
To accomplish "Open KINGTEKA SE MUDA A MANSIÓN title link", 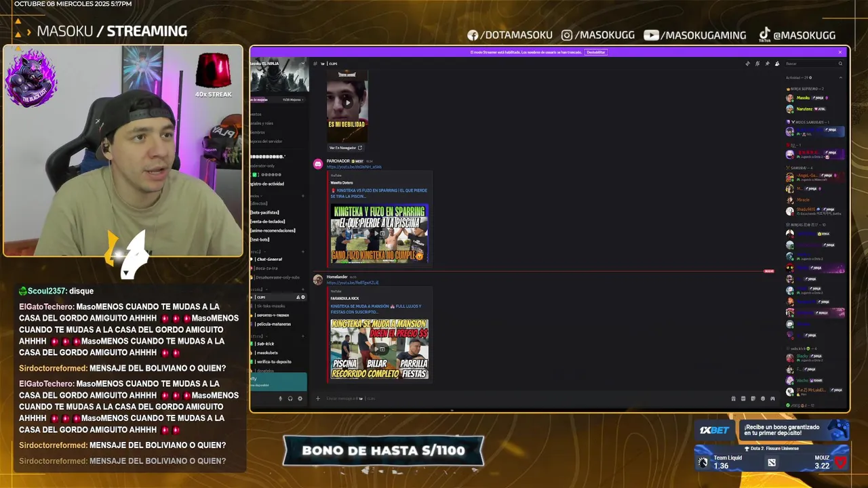I will pos(376,309).
